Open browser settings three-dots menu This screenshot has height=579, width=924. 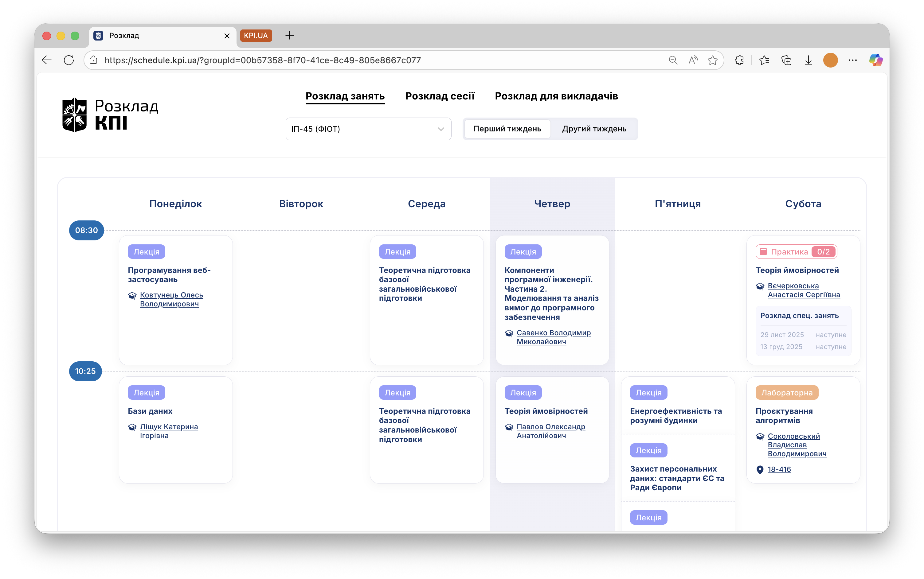pyautogui.click(x=853, y=60)
